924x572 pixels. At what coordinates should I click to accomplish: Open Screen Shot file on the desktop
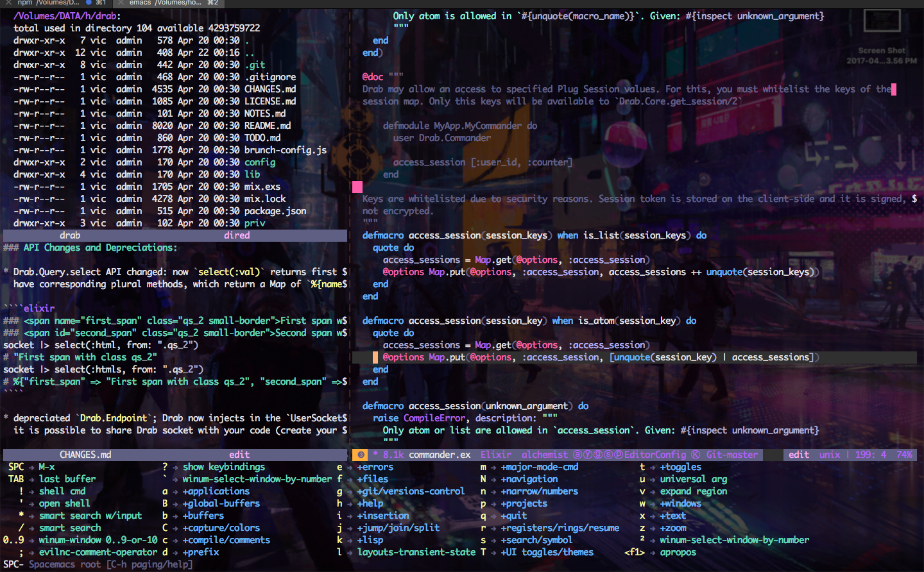pyautogui.click(x=881, y=36)
